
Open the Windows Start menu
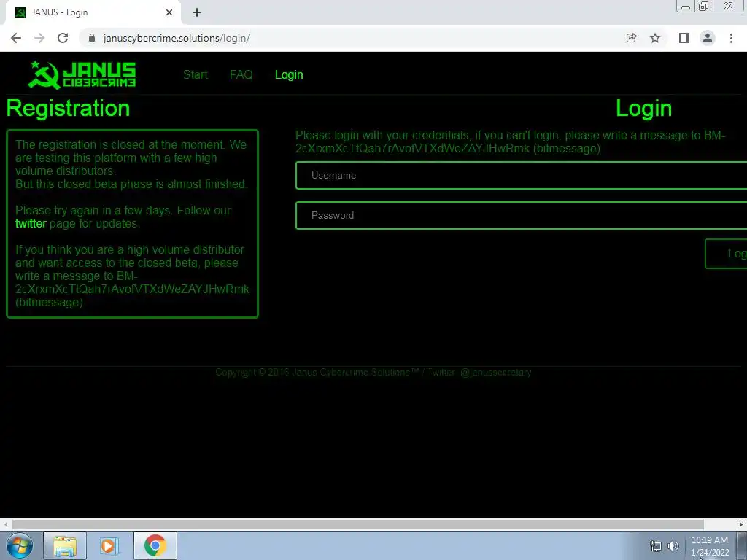20,545
